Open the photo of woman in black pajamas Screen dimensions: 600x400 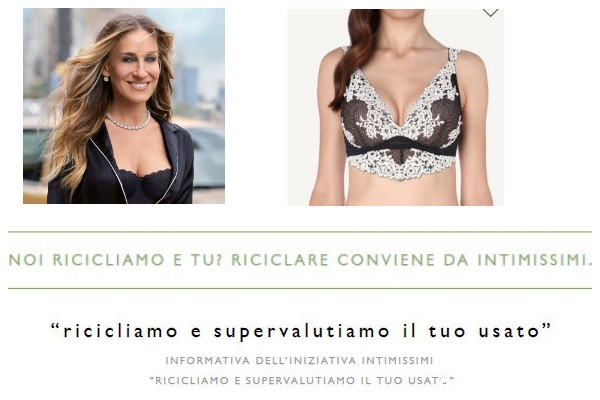point(124,106)
